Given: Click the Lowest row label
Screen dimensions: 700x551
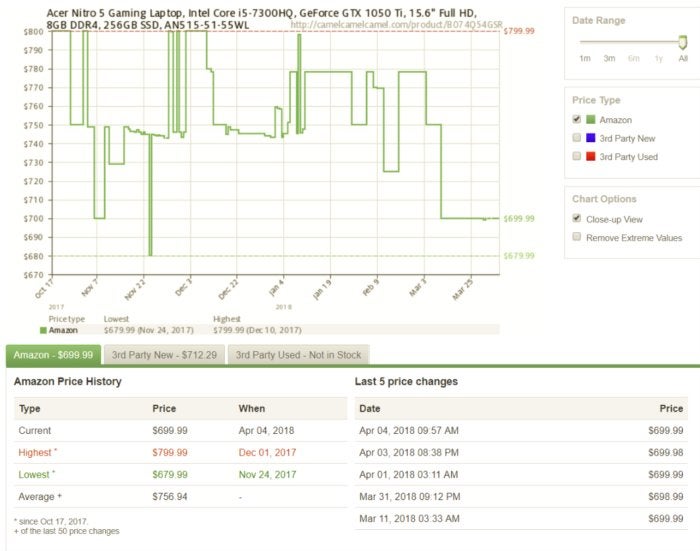Looking at the screenshot, I should tap(37, 475).
